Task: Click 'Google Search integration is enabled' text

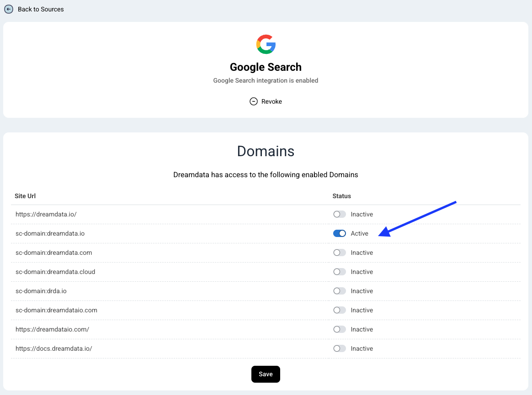Action: [266, 80]
